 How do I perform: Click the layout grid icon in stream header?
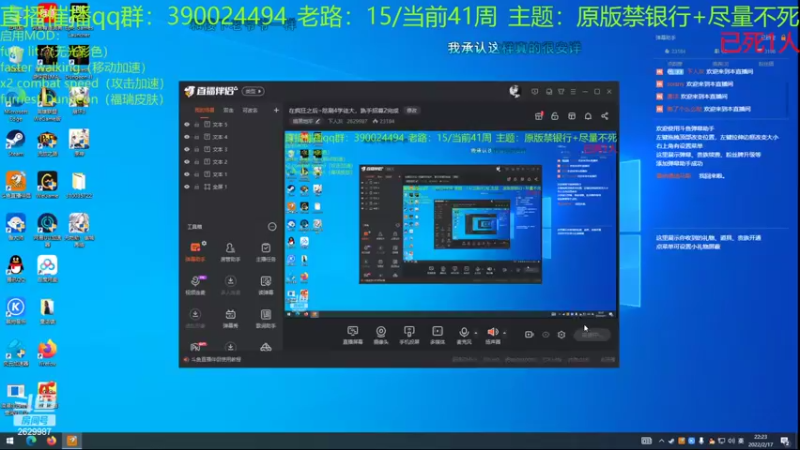point(571,116)
